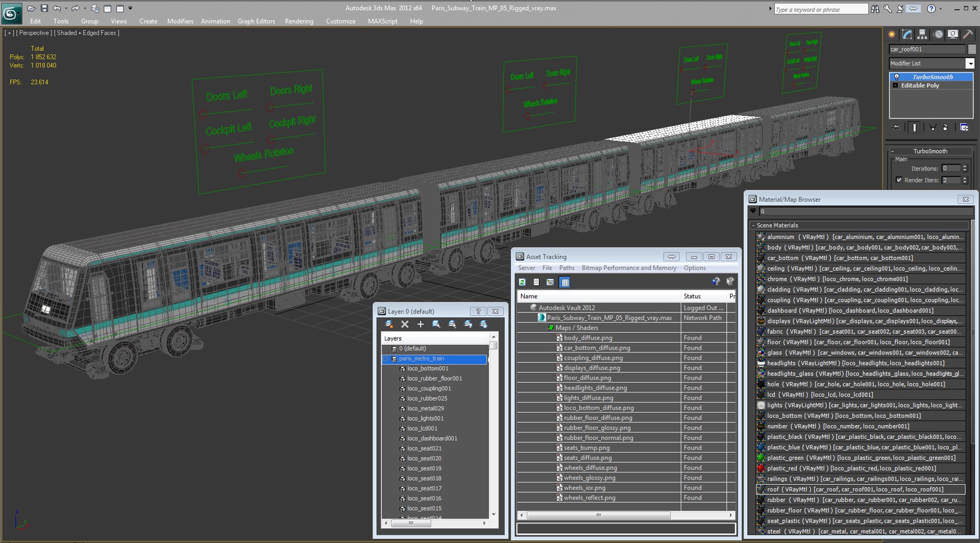
Task: Open the MAXScript menu
Action: click(382, 21)
